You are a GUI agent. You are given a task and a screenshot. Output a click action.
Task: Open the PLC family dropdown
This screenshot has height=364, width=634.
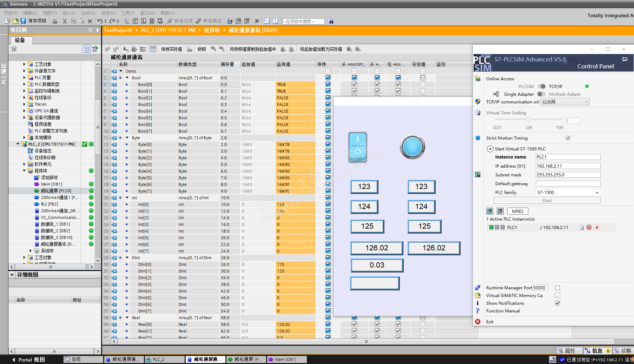(568, 193)
